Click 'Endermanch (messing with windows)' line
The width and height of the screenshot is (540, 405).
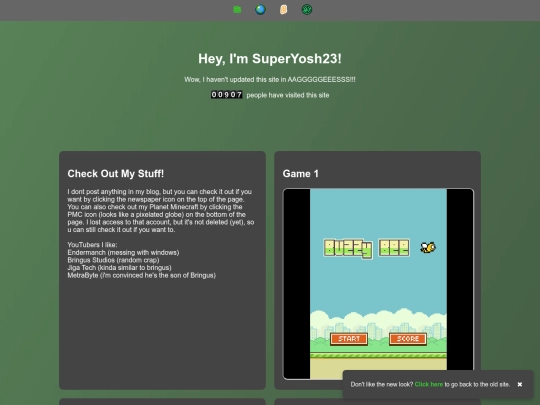pyautogui.click(x=123, y=252)
